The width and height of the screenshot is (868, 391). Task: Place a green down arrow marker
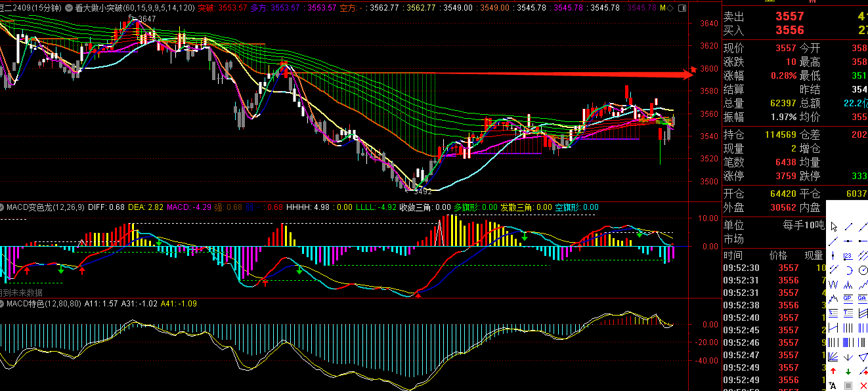pos(848,371)
